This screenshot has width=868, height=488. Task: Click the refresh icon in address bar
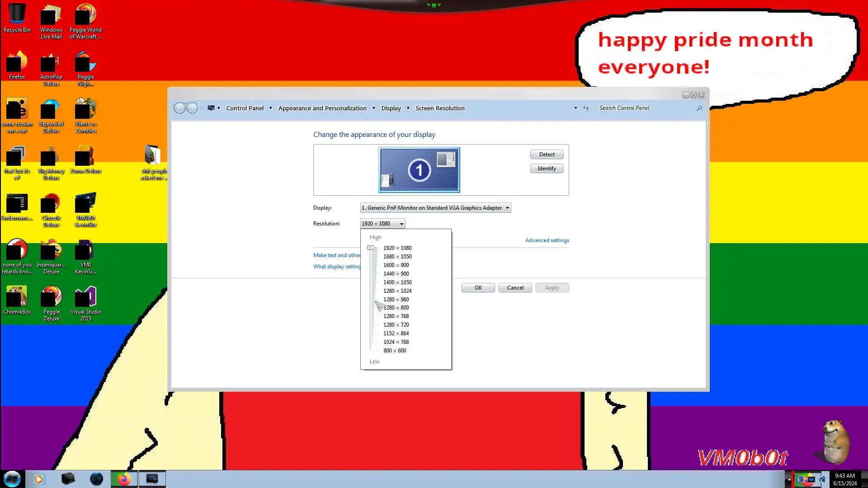click(586, 108)
